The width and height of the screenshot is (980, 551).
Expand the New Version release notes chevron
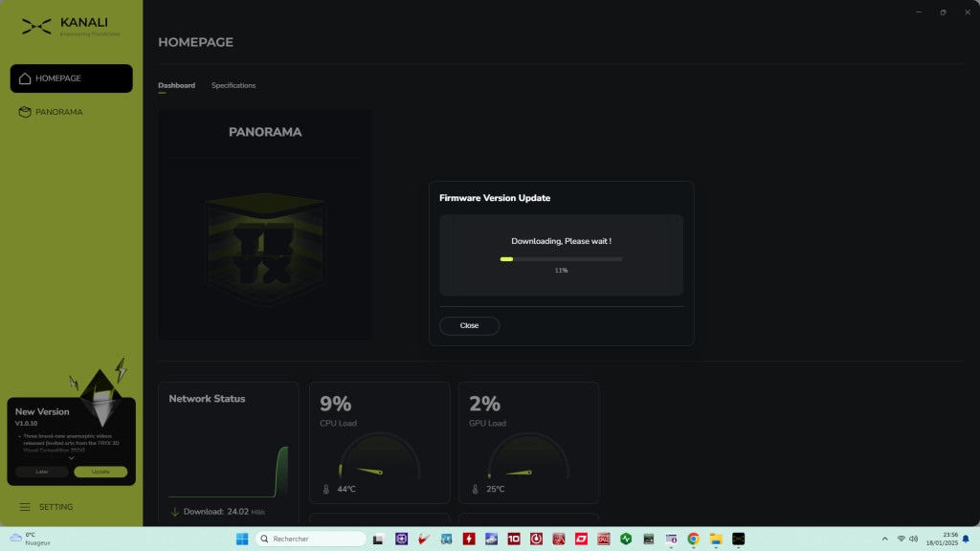[71, 458]
